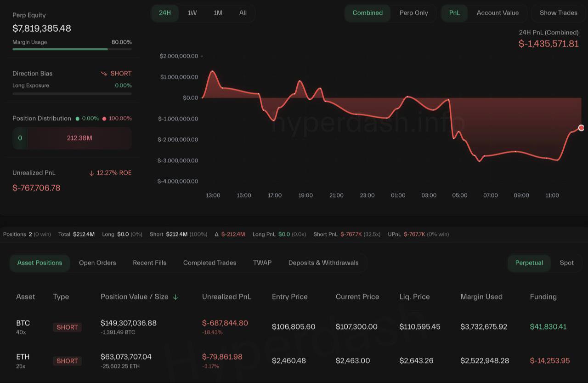Click BTC funding value $41,830.41

[548, 327]
